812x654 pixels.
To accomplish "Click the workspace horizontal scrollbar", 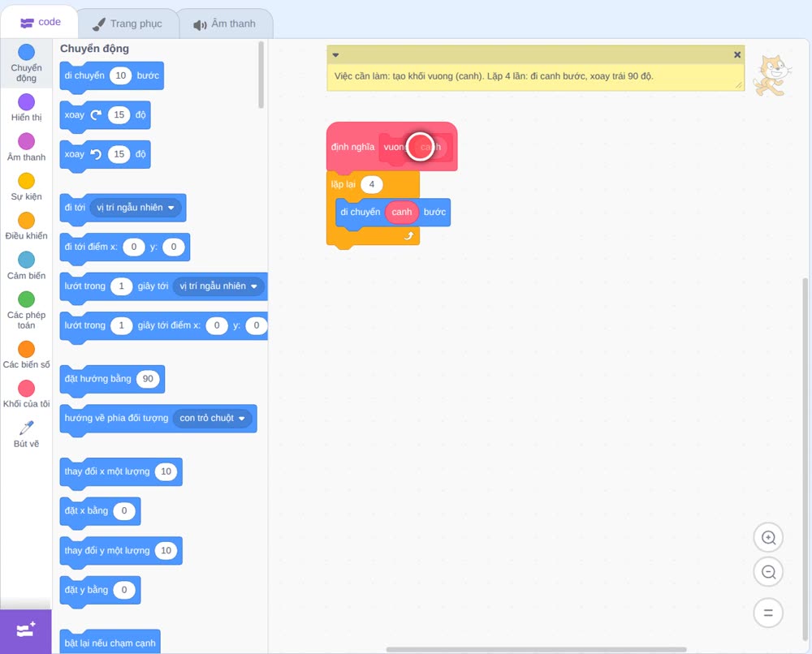I will point(536,649).
